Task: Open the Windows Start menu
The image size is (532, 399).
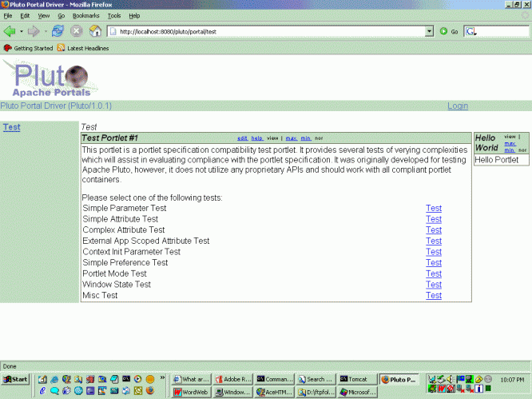Action: pyautogui.click(x=15, y=379)
